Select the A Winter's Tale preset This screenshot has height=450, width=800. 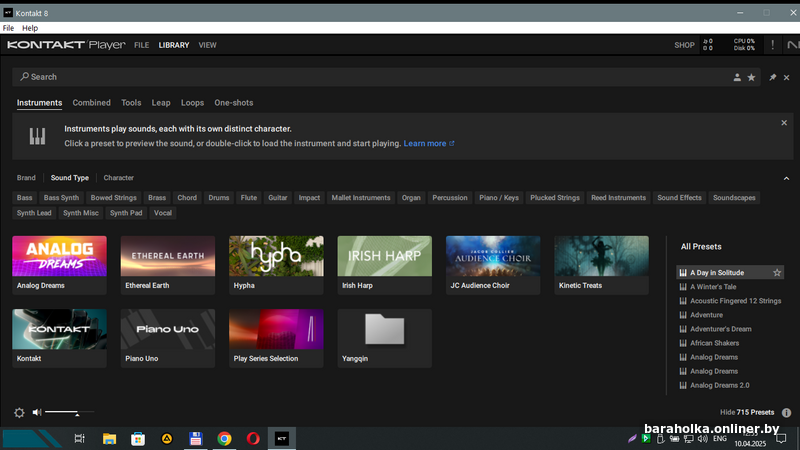click(730, 287)
